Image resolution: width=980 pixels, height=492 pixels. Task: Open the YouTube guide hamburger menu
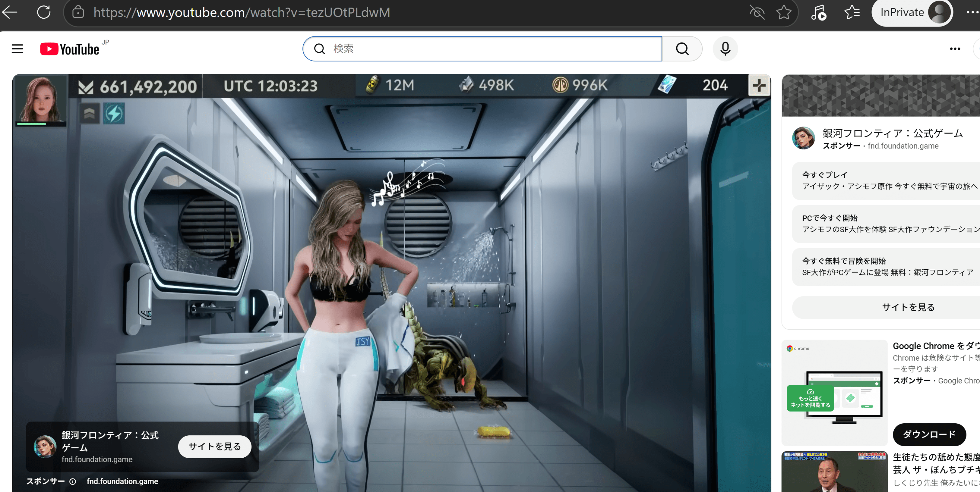(17, 49)
